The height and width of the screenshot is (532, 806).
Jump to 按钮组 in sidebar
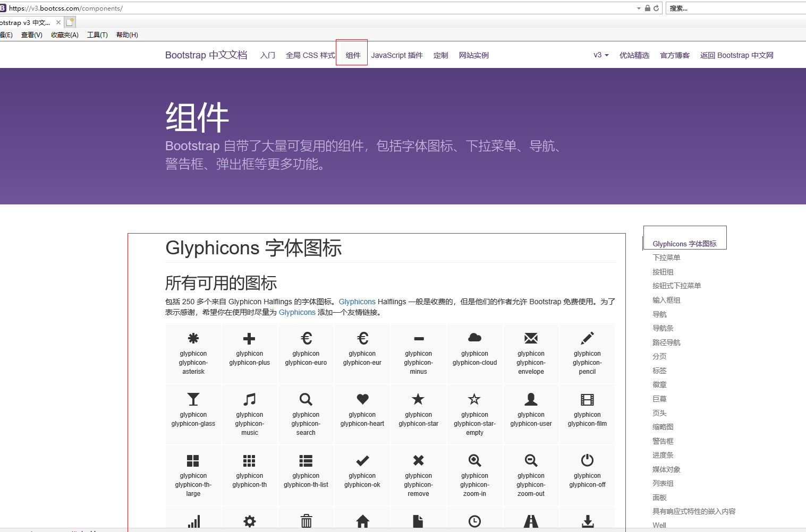click(x=663, y=272)
